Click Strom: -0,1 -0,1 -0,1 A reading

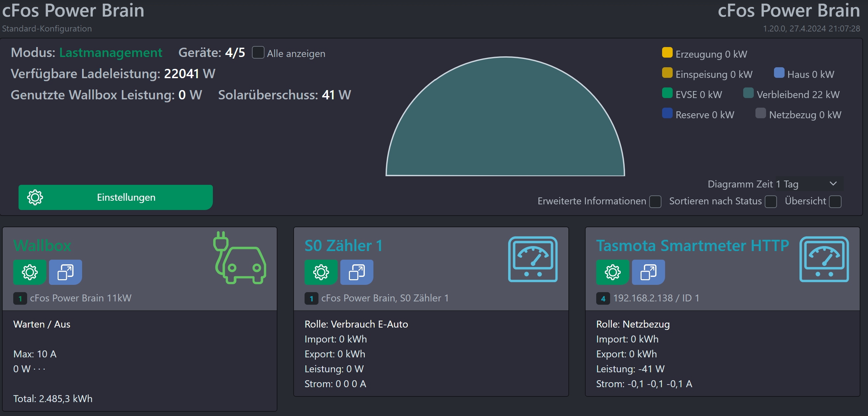tap(644, 384)
